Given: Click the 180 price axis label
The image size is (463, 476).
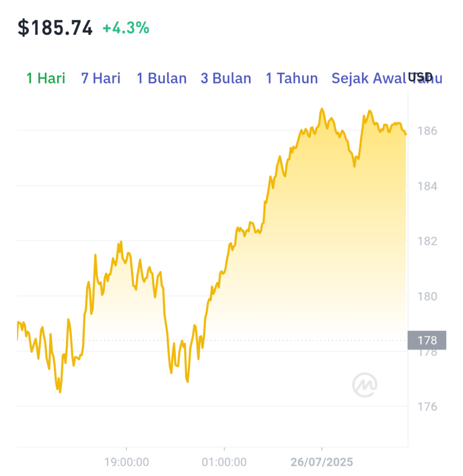Looking at the screenshot, I should coord(427,296).
